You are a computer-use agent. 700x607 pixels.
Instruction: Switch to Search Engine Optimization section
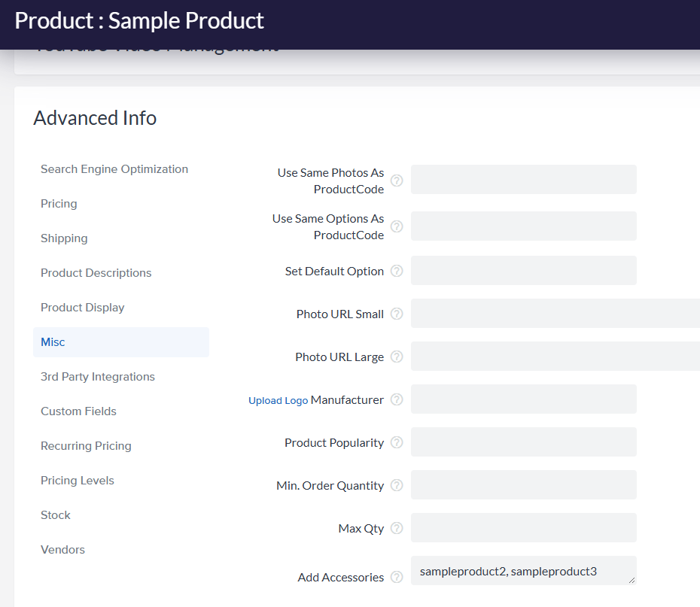coord(114,168)
